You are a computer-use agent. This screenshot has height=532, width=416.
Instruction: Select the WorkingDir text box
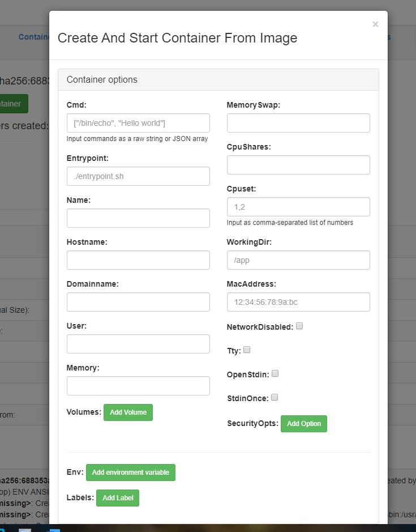point(298,260)
